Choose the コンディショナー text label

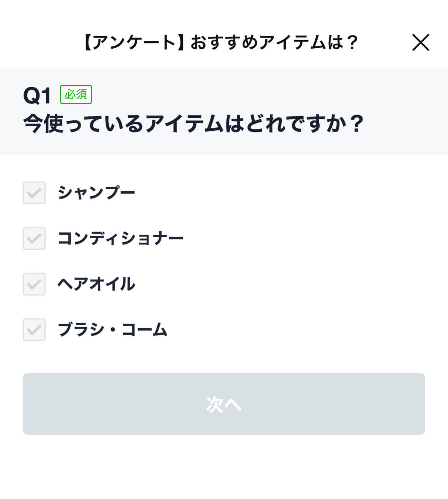pos(120,238)
